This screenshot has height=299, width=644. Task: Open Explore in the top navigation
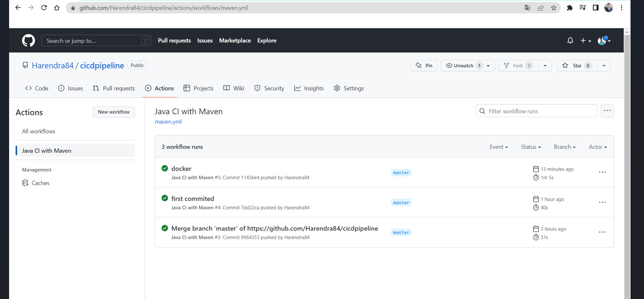(x=267, y=40)
